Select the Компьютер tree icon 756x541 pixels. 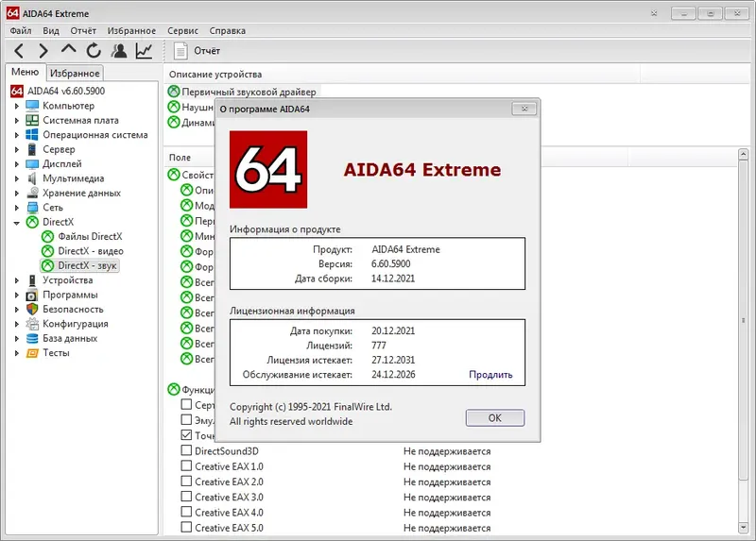[32, 106]
